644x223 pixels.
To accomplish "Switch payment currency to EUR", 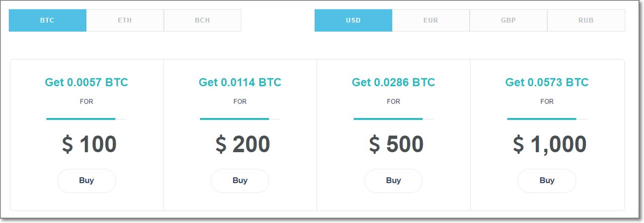I will pyautogui.click(x=431, y=21).
